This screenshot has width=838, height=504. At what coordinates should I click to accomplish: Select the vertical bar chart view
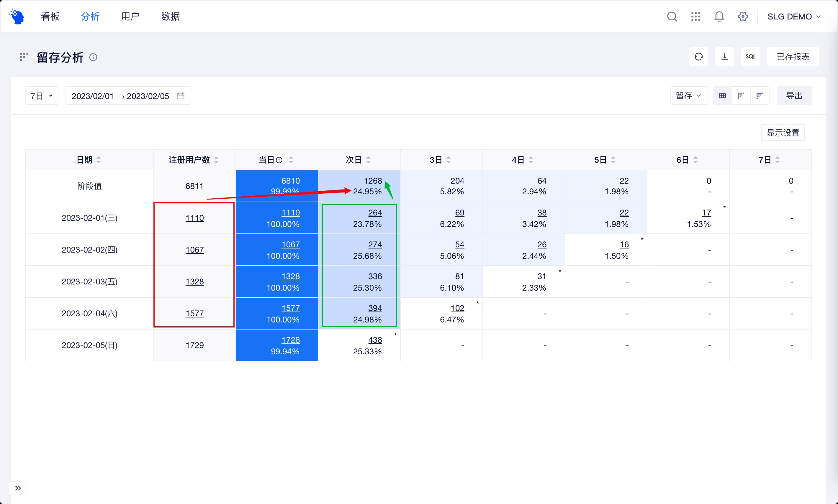pyautogui.click(x=741, y=95)
